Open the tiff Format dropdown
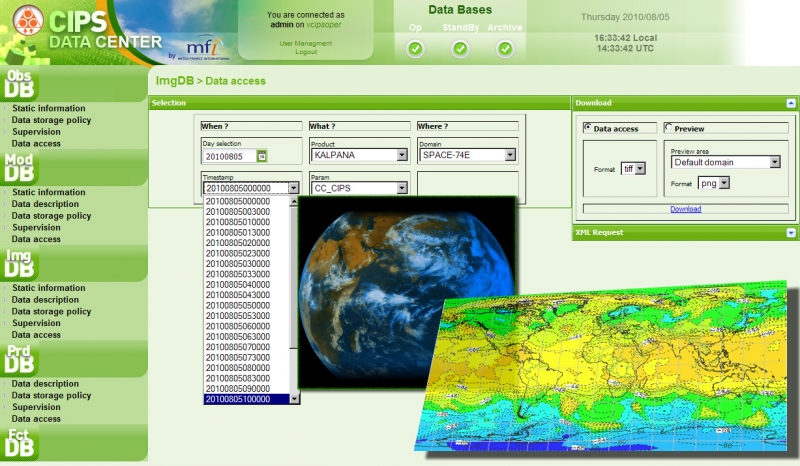The height and width of the screenshot is (466, 800). click(634, 169)
